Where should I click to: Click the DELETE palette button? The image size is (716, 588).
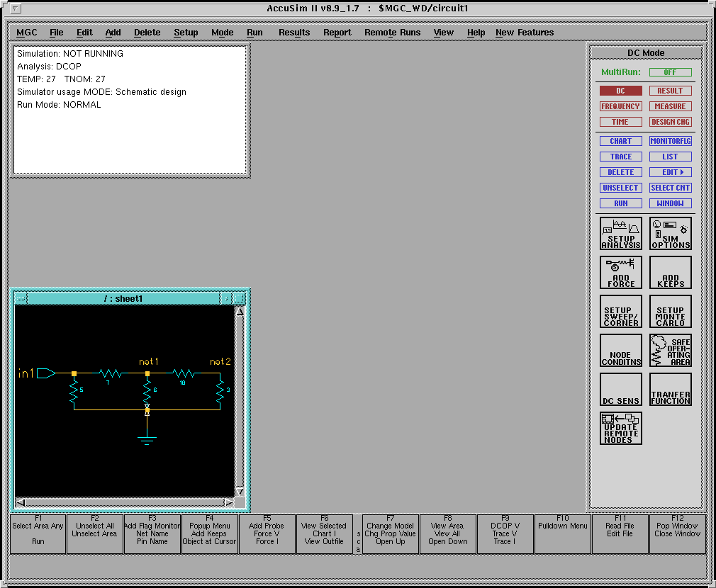[620, 172]
